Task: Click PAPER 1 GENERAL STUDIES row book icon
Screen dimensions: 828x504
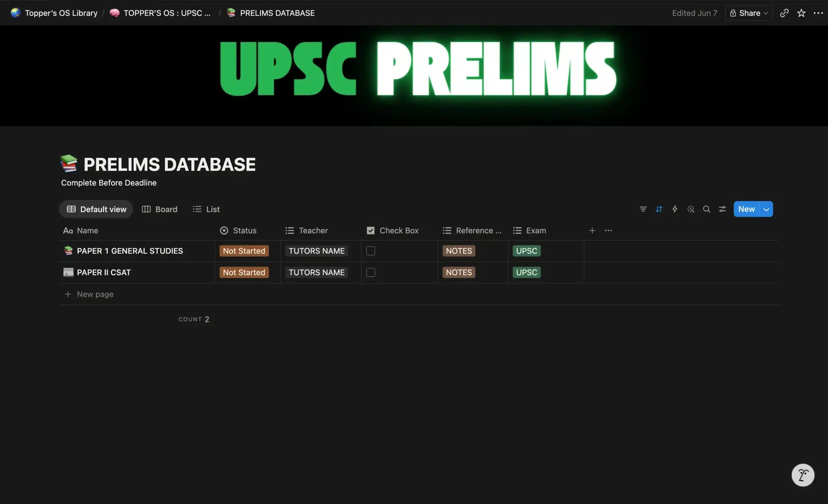Action: [x=68, y=251]
